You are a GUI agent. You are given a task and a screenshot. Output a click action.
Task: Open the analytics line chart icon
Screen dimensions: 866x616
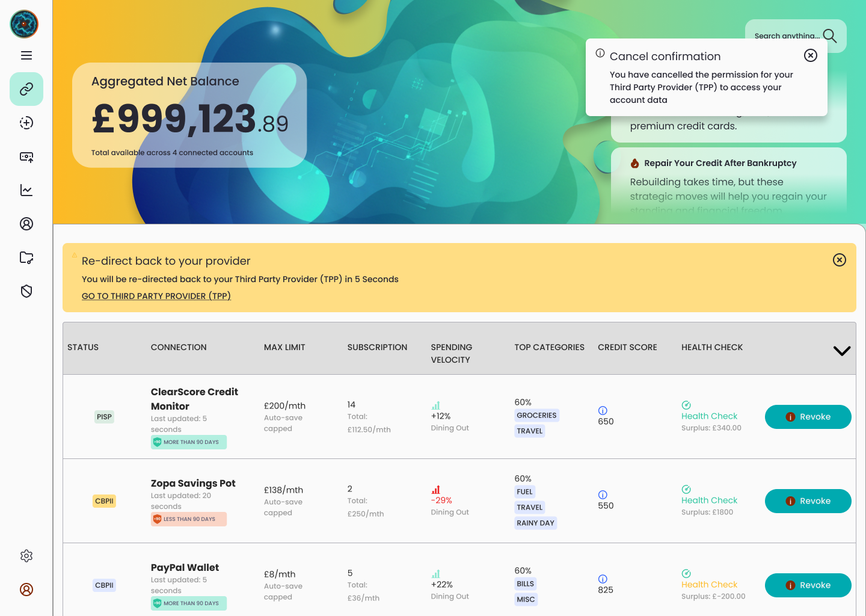coord(26,190)
